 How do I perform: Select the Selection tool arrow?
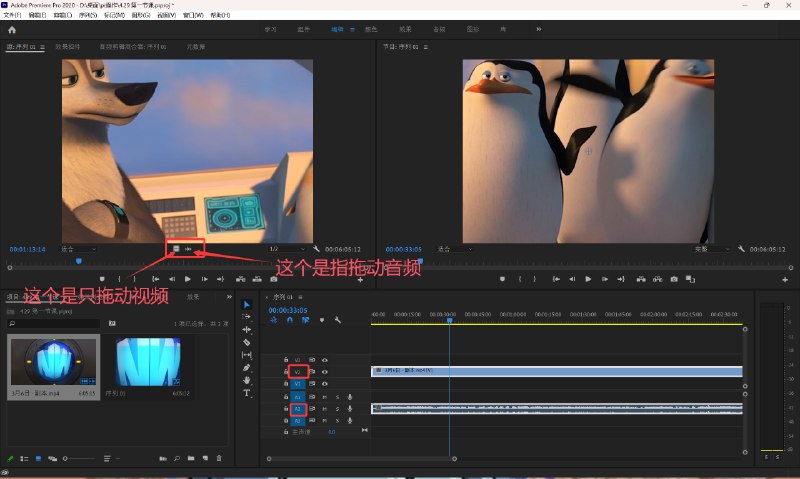pos(247,304)
